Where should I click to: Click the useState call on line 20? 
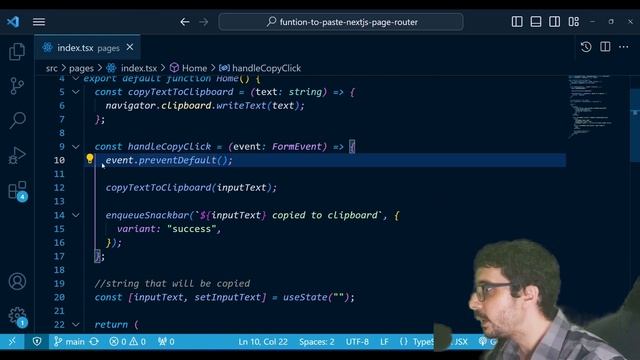click(x=305, y=297)
